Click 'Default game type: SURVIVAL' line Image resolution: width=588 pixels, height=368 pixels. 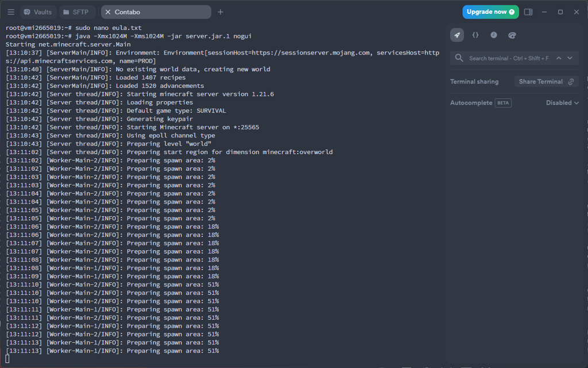pos(115,110)
